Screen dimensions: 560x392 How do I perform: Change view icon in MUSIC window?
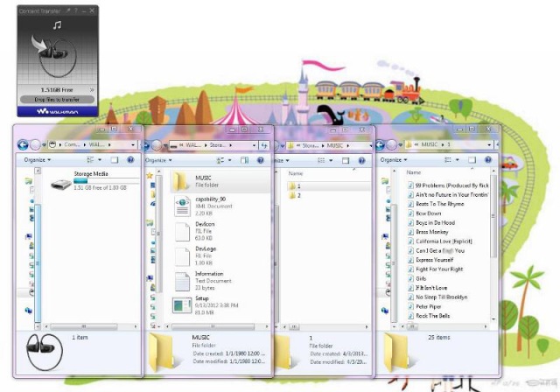pyautogui.click(x=321, y=160)
